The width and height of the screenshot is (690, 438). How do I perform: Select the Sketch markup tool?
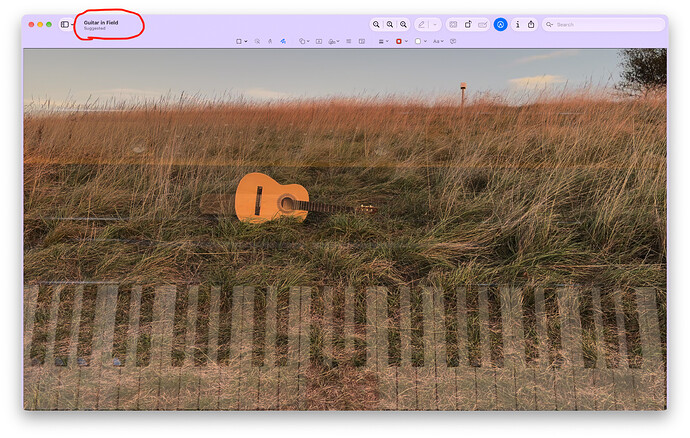coord(270,41)
